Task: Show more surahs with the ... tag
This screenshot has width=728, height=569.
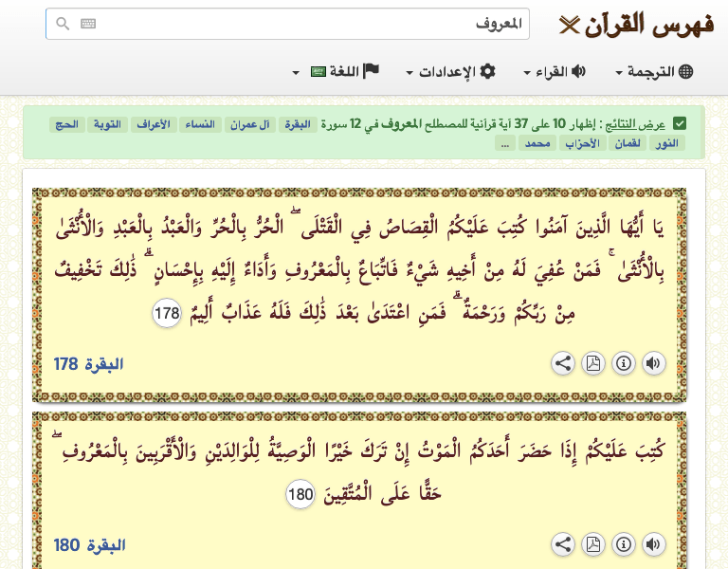Action: (x=505, y=143)
